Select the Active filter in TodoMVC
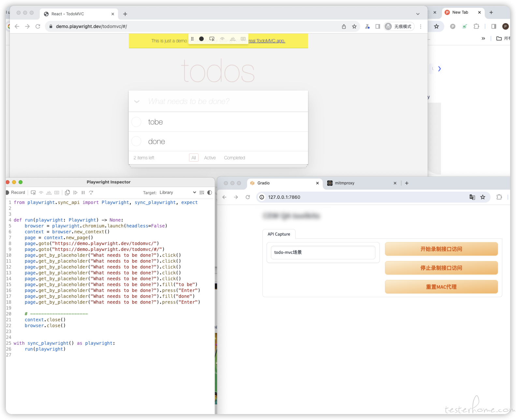The height and width of the screenshot is (420, 516). pyautogui.click(x=210, y=158)
